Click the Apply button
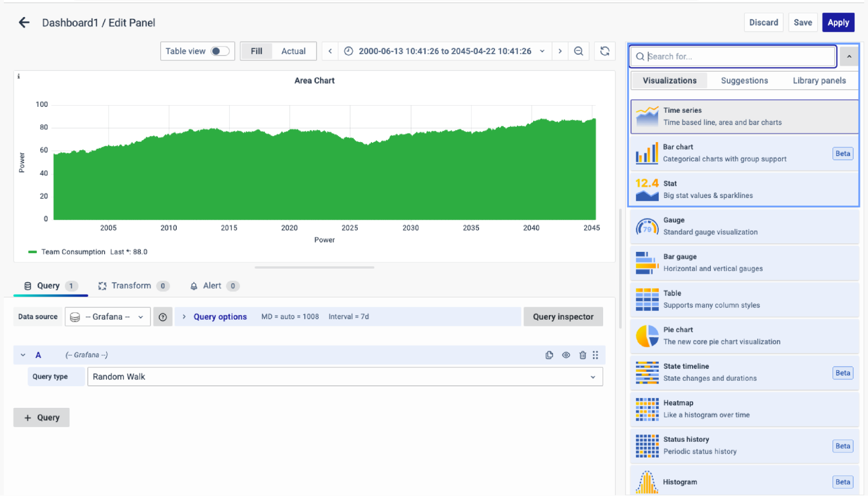This screenshot has height=496, width=868. [x=838, y=23]
